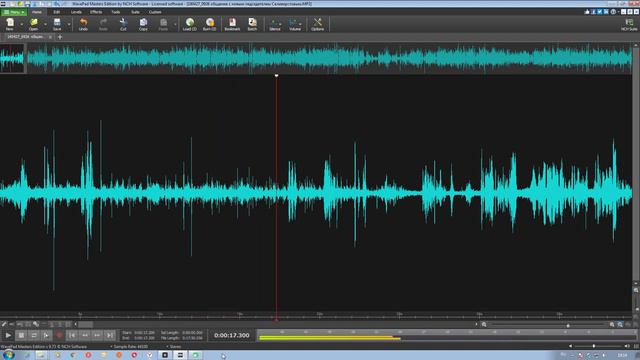Switch to the Edit ribbon tab
Viewport: 640px width, 360px height.
click(x=56, y=12)
